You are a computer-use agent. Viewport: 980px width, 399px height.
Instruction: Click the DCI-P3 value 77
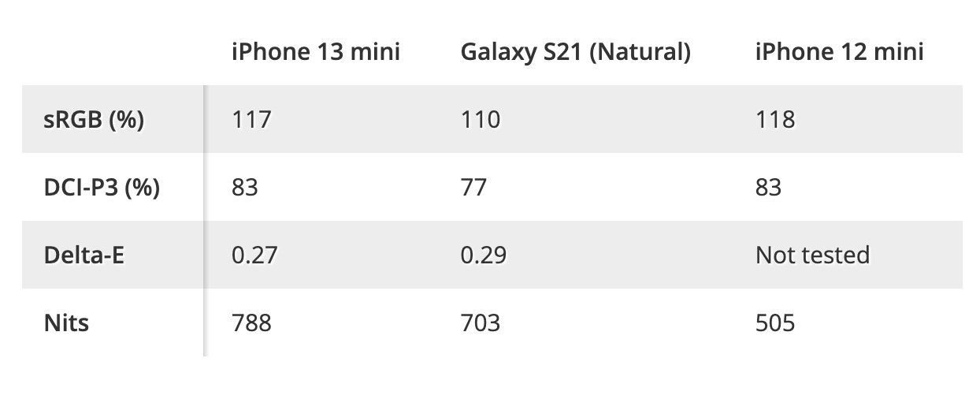(x=473, y=188)
